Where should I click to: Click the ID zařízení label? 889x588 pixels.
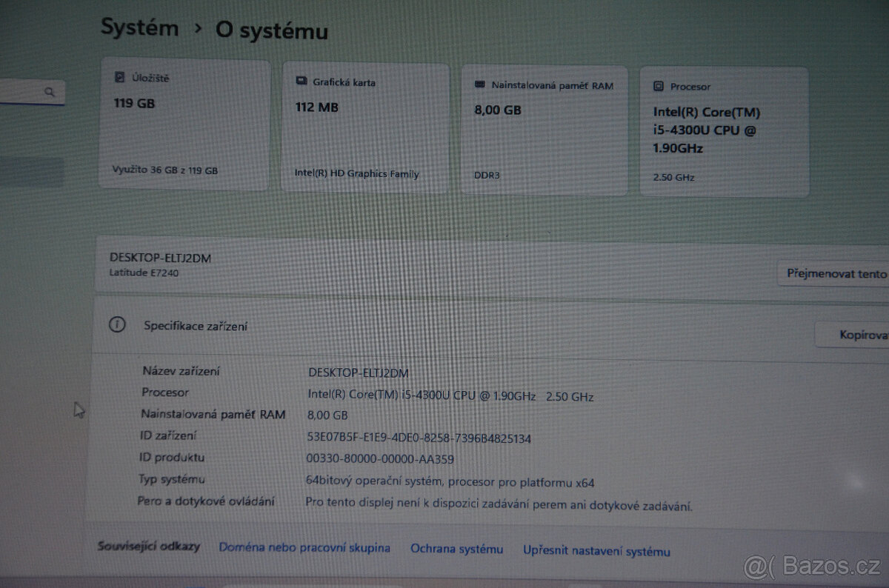tap(168, 436)
